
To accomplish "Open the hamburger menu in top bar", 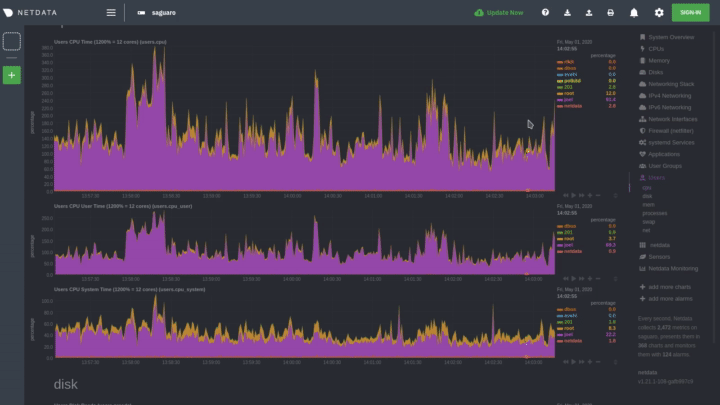I will point(111,13).
